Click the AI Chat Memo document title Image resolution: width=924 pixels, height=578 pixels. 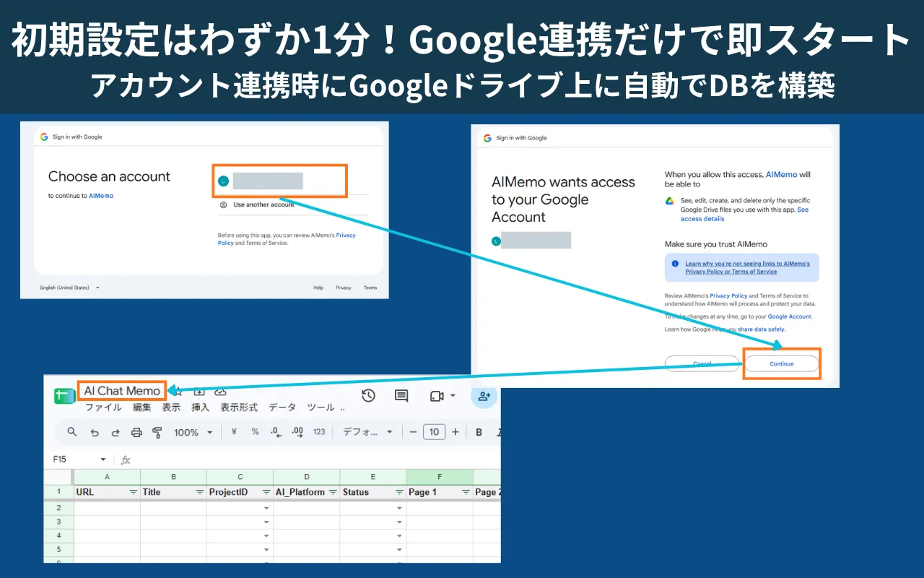(122, 391)
